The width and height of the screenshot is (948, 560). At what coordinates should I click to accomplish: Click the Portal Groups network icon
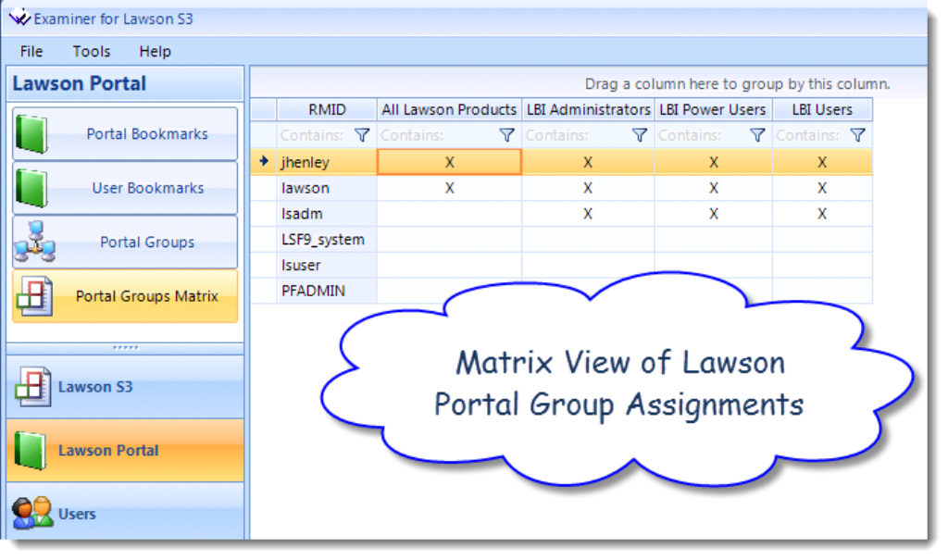(35, 242)
